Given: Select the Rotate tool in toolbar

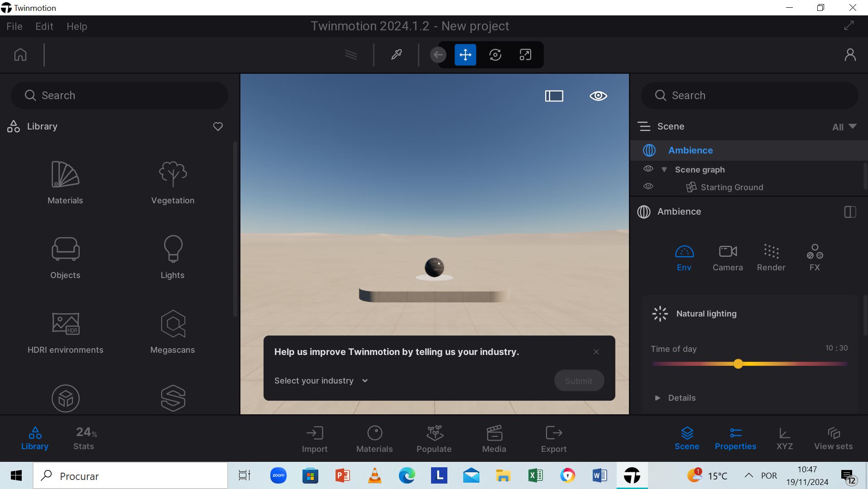Looking at the screenshot, I should point(495,55).
